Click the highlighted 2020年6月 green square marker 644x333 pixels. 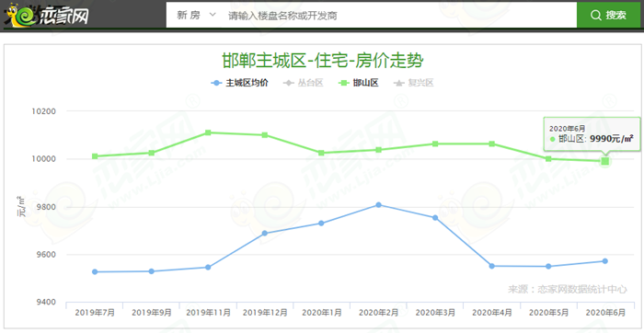605,161
